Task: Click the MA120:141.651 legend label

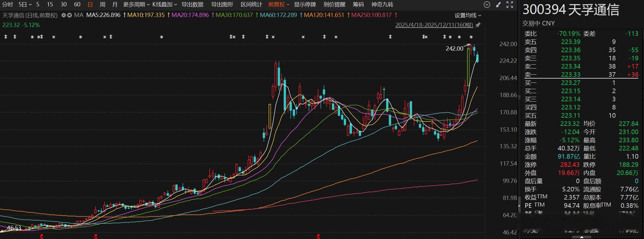Action: 324,15
